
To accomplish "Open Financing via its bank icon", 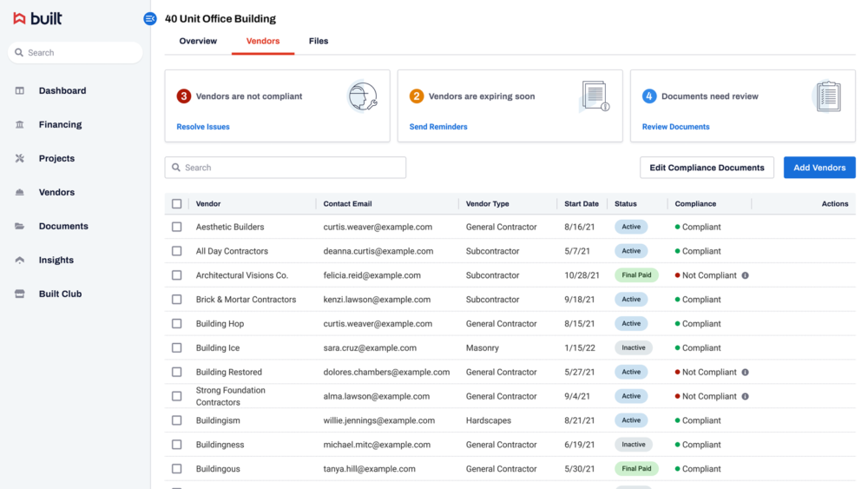I will coord(19,124).
